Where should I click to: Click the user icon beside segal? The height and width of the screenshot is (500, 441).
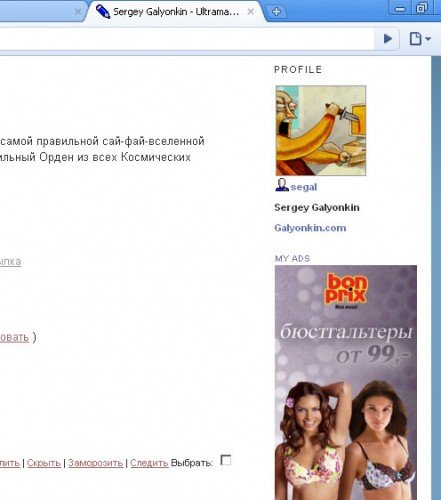(x=282, y=185)
